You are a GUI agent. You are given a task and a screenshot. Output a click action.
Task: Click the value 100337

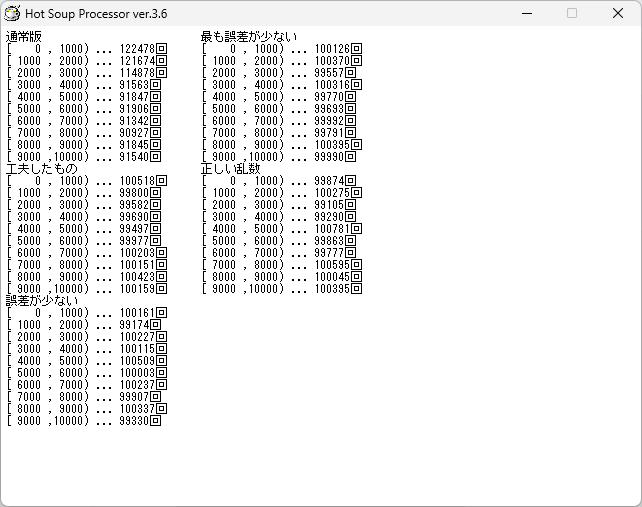(137, 409)
